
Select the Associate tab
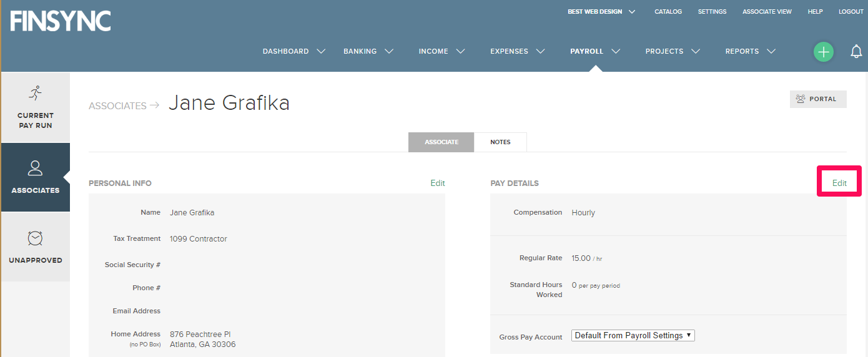[441, 142]
